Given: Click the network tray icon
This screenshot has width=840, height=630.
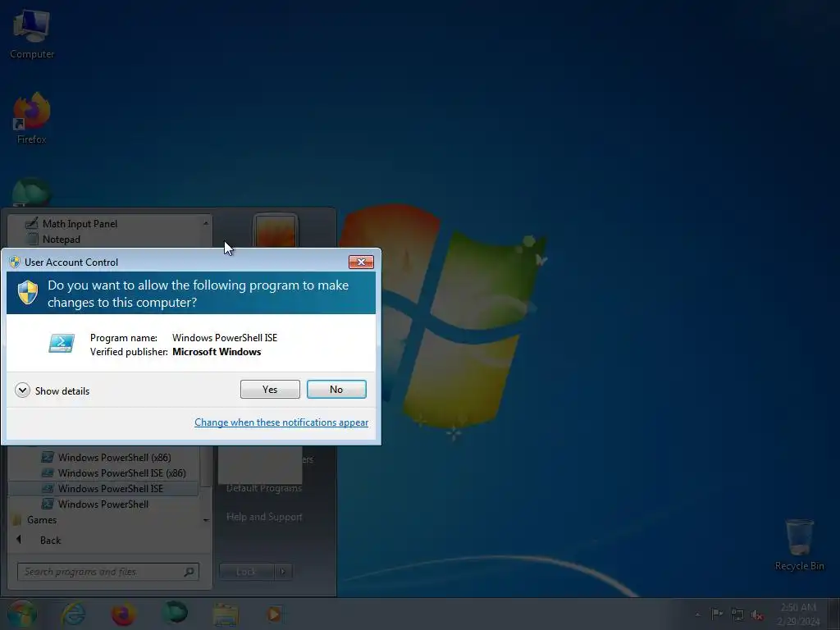Looking at the screenshot, I should pos(737,614).
